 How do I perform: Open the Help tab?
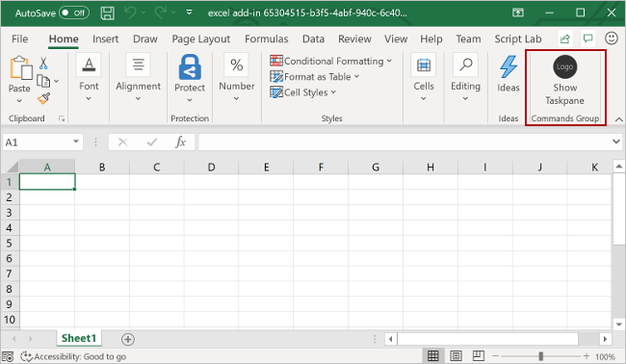coord(431,39)
